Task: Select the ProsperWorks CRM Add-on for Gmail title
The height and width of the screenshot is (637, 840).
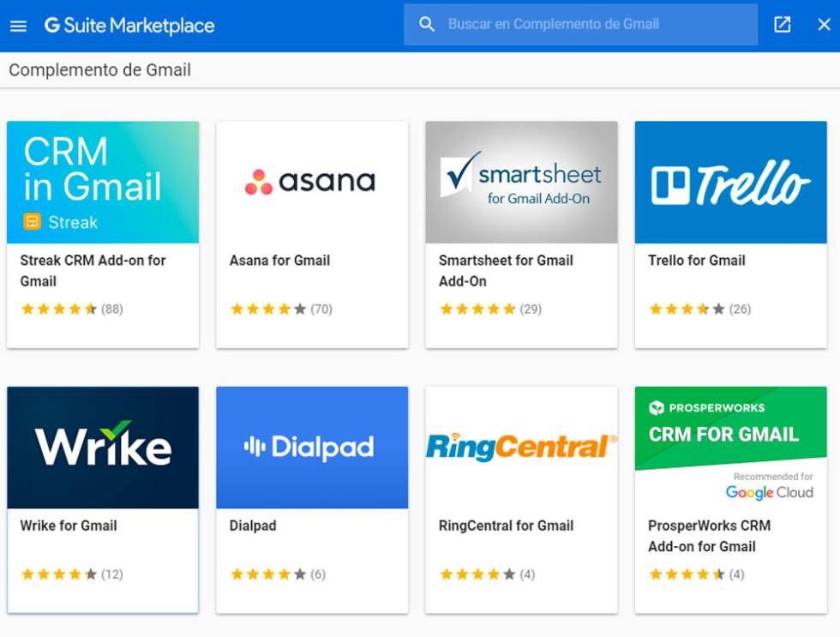Action: 710,536
